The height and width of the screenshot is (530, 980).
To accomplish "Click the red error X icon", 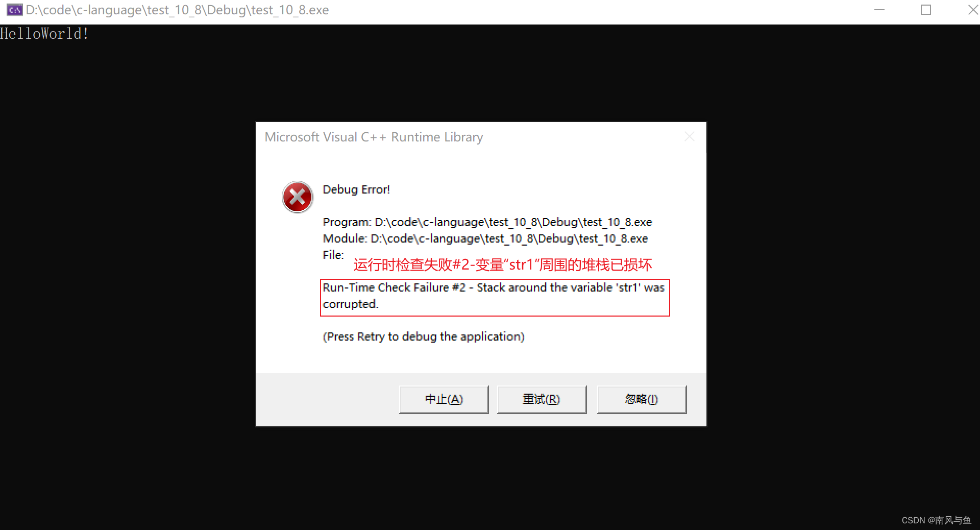I will 298,197.
